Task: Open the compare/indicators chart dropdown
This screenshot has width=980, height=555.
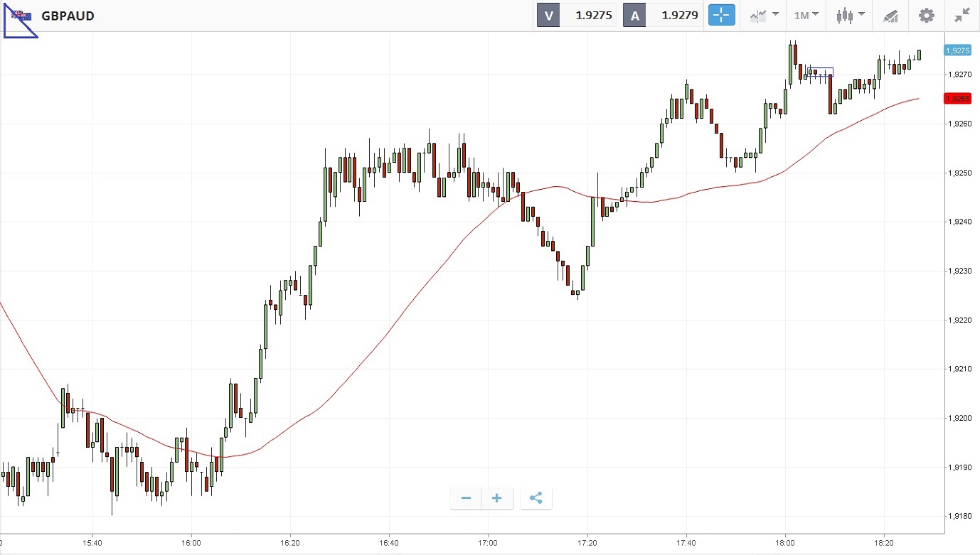Action: click(x=765, y=15)
